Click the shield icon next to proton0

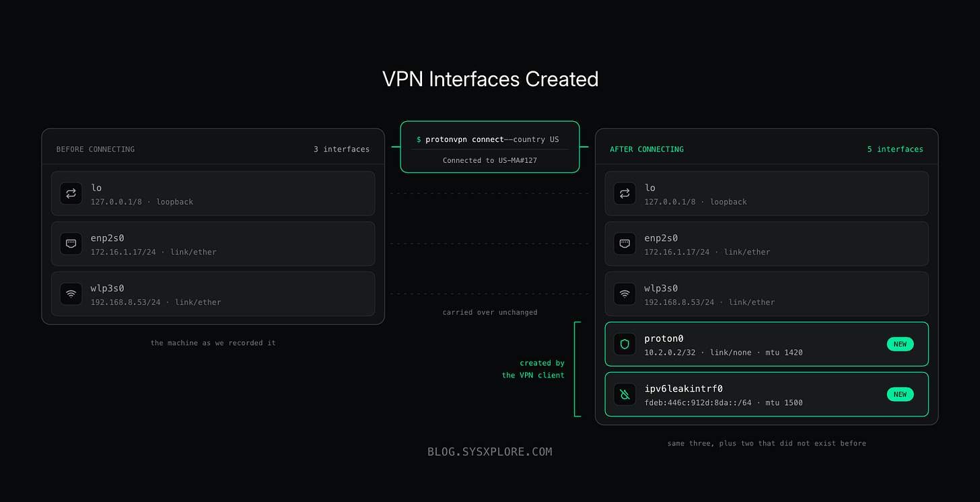[625, 345]
